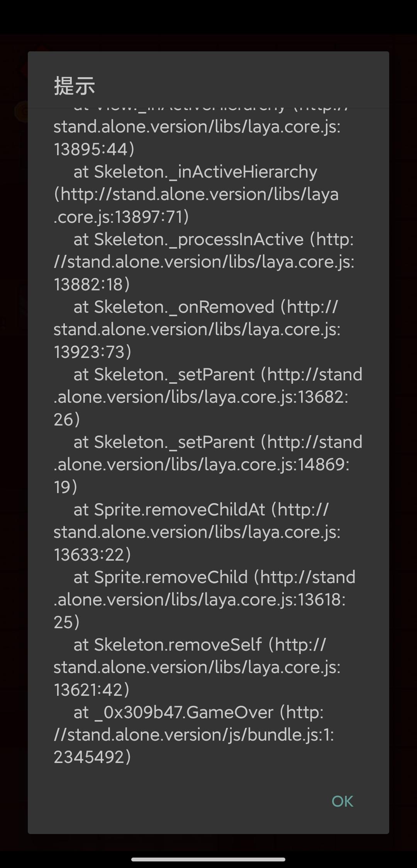Tap the Skeleton.removeSelf stack entry
Image resolution: width=417 pixels, height=868 pixels.
pos(178,645)
